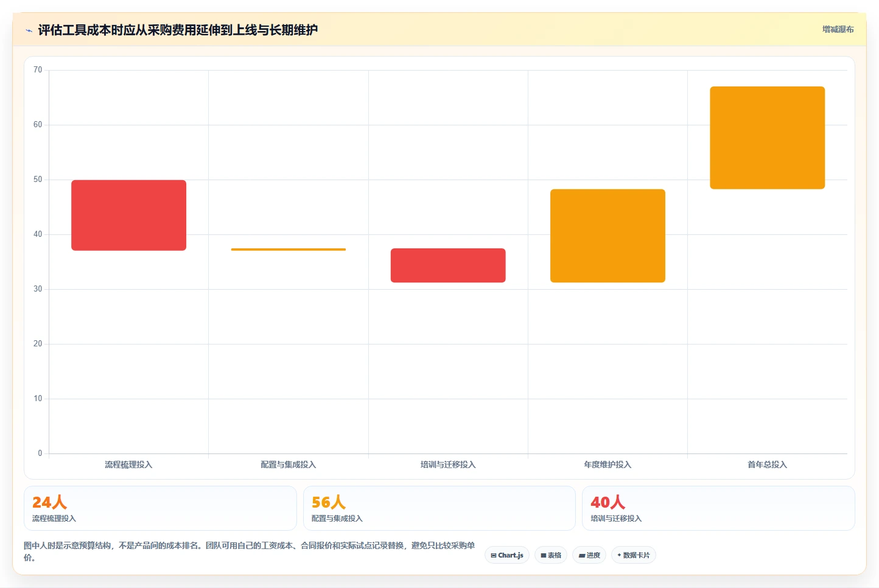
Task: Click the axis label 首年总投入
Action: point(767,464)
